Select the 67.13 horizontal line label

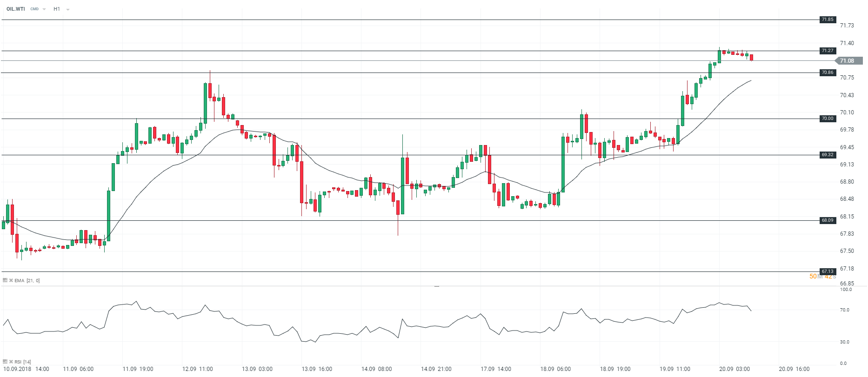pos(828,271)
